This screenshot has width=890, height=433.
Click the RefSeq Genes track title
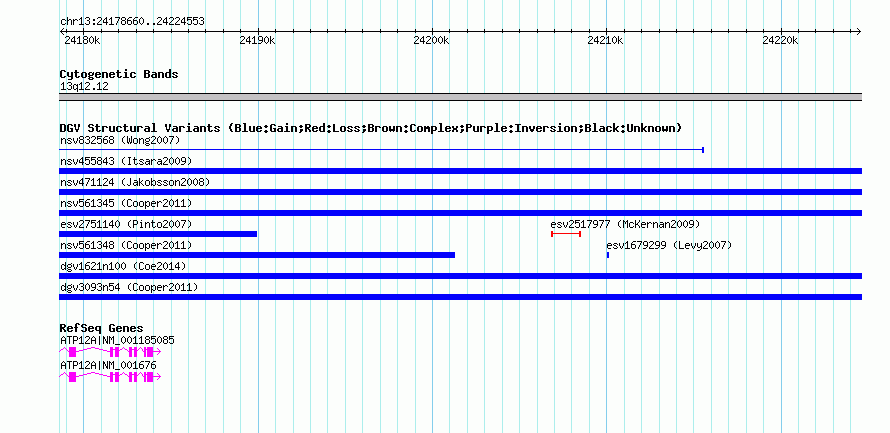[102, 328]
